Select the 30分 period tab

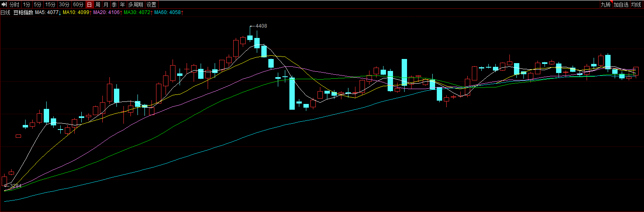(64, 5)
